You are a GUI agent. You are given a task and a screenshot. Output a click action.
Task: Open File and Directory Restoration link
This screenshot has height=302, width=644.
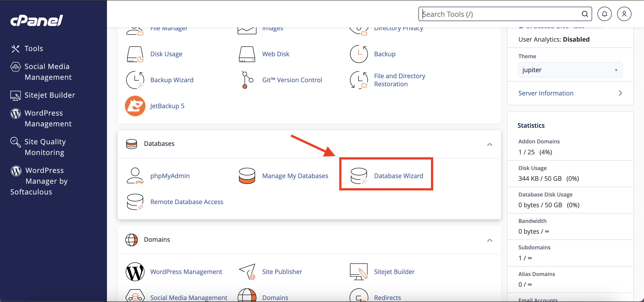(x=399, y=80)
